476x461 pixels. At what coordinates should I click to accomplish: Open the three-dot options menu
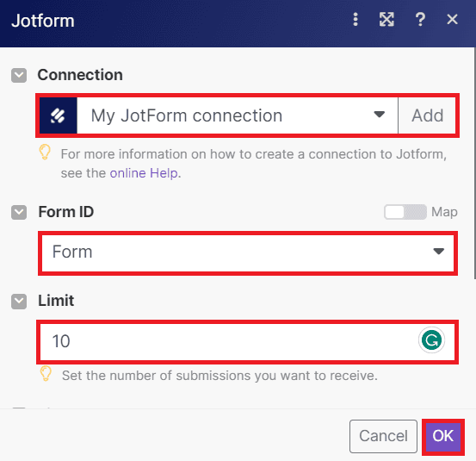(355, 20)
